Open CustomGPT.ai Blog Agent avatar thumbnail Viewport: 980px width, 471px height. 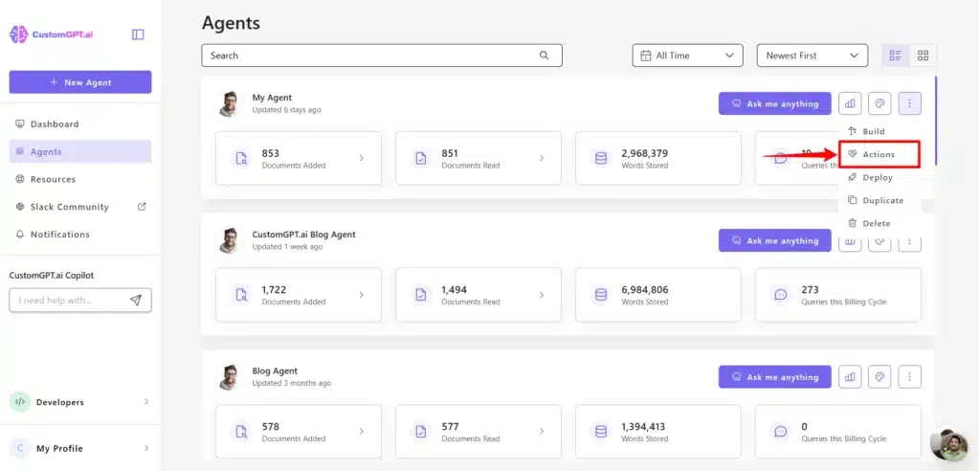click(230, 240)
